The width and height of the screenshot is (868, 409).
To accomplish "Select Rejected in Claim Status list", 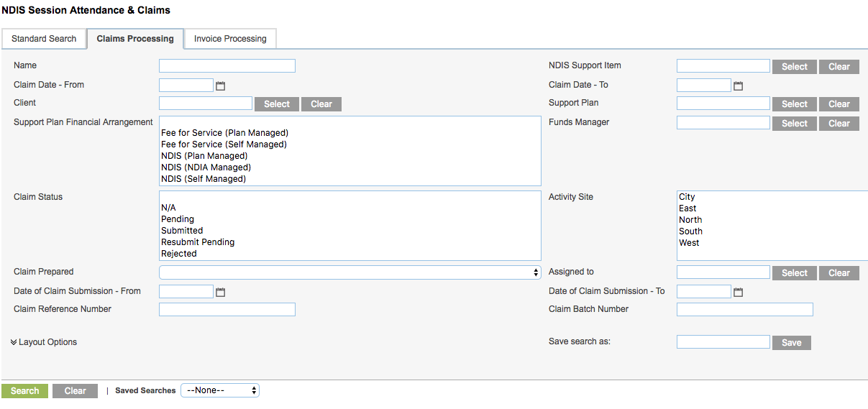I will [x=350, y=254].
